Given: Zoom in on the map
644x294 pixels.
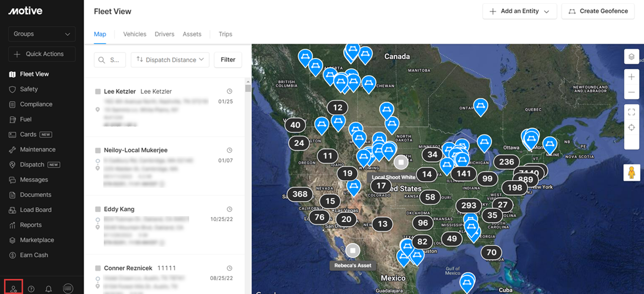Looking at the screenshot, I should (631, 77).
